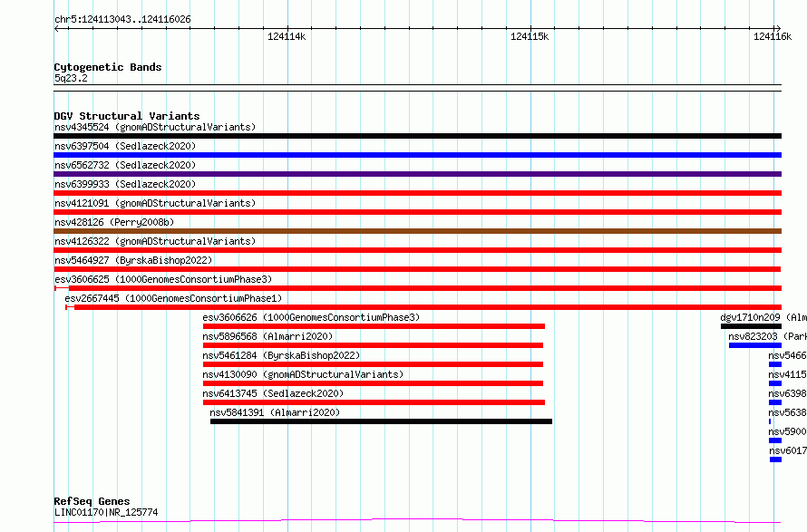Viewport: 807px width, 532px height.
Task: Click the brown bar for nsv428126
Action: pos(417,231)
